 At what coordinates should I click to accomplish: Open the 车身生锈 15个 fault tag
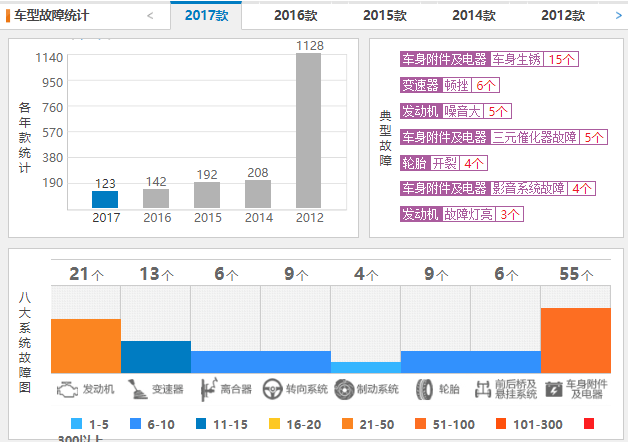tap(489, 59)
